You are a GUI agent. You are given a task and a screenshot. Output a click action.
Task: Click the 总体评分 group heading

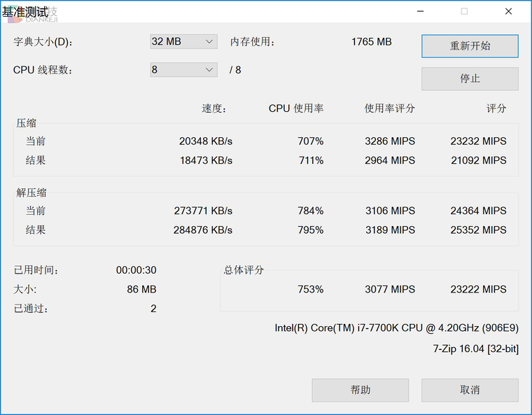click(244, 270)
